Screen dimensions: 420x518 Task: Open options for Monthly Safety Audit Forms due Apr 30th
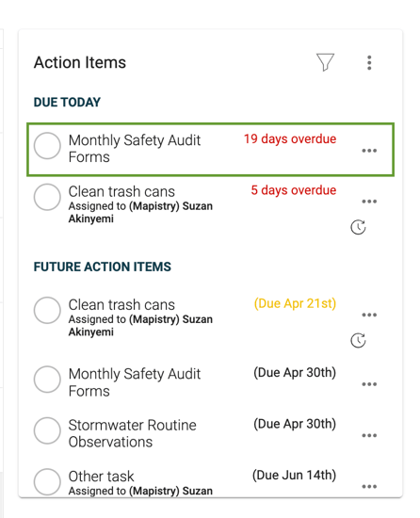click(x=369, y=384)
